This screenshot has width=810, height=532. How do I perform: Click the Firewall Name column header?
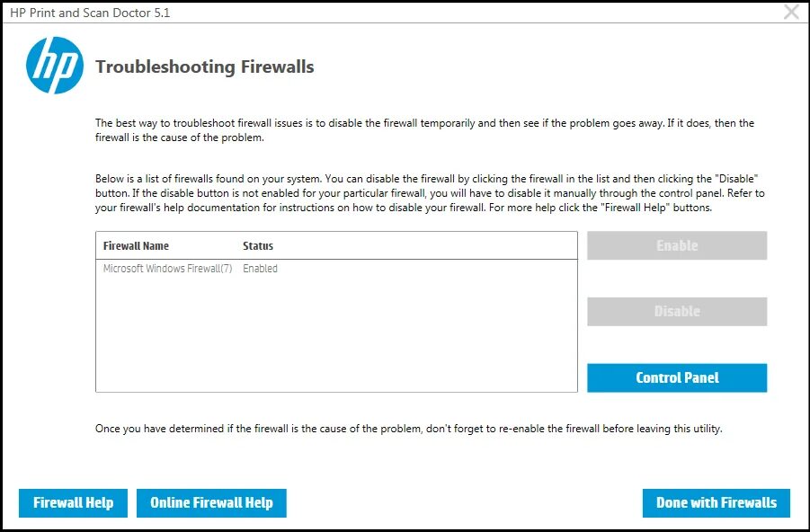tap(136, 245)
